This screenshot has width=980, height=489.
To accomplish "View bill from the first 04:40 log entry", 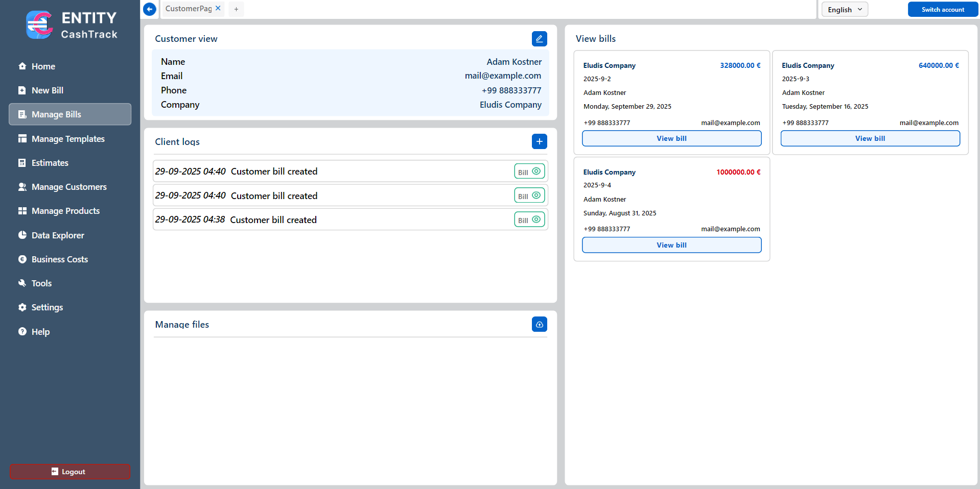I will 529,172.
